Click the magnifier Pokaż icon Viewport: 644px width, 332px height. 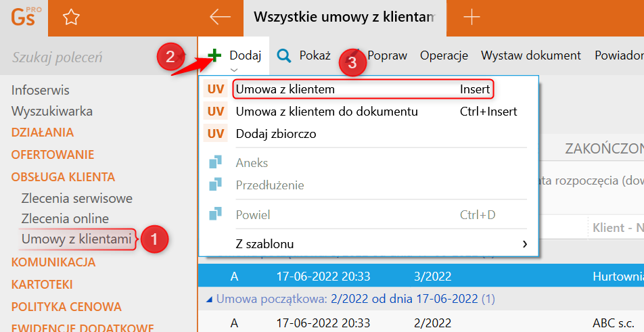pyautogui.click(x=284, y=55)
